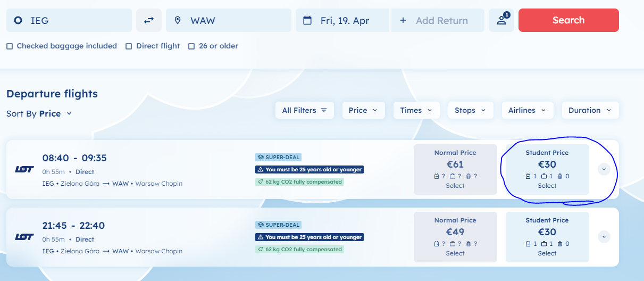
Task: Click the plus icon in Add Return
Action: [x=403, y=20]
